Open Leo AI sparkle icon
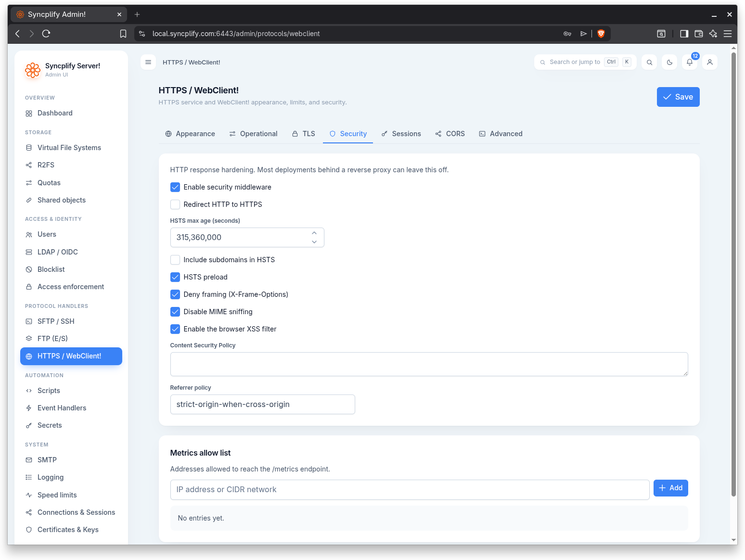This screenshot has width=745, height=560. [x=713, y=34]
